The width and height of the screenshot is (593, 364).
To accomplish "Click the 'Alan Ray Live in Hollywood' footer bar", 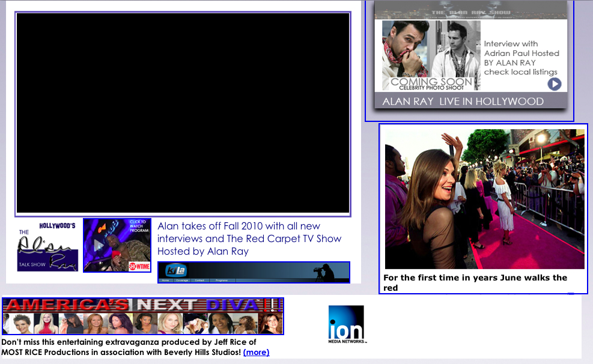I will [463, 102].
